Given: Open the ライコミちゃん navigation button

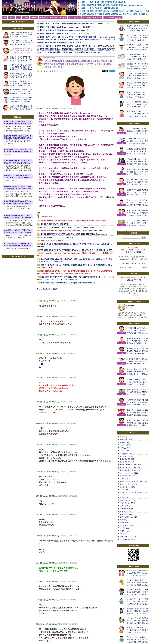Looking at the screenshot, I should tap(74, 18).
